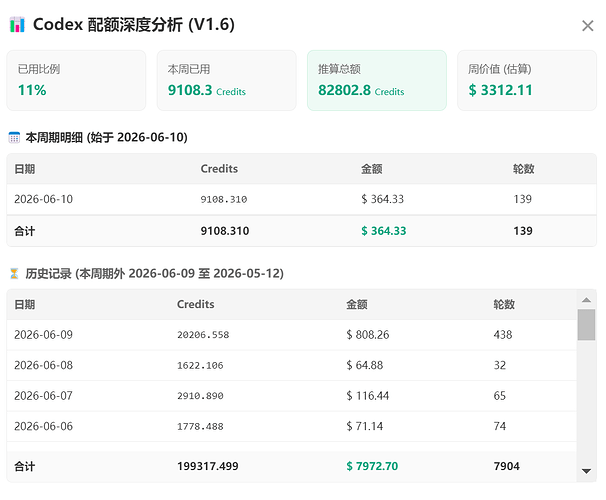The width and height of the screenshot is (606, 500).
Task: Click the 历史记录 section heading text
Action: click(x=155, y=274)
